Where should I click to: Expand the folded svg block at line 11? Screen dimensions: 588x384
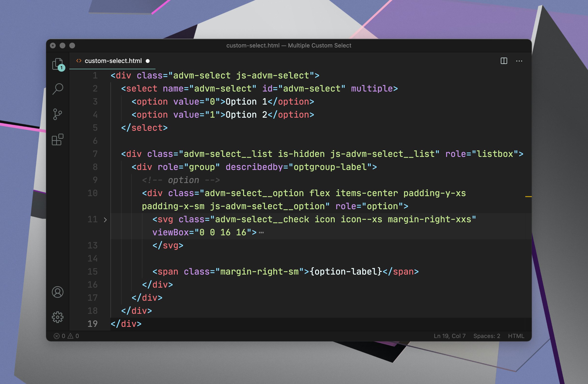105,220
